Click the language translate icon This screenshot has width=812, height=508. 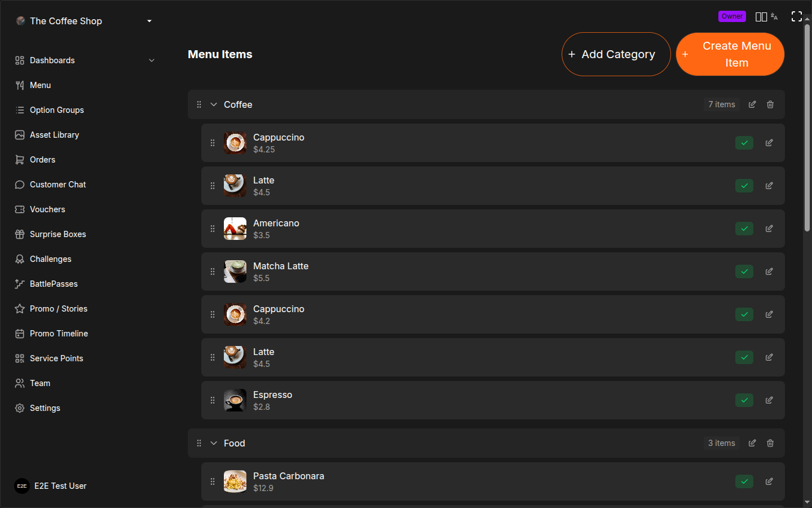[x=775, y=17]
